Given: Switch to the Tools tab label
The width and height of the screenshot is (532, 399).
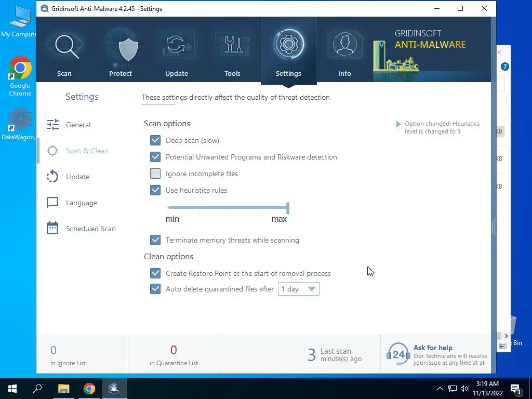Looking at the screenshot, I should (x=232, y=73).
